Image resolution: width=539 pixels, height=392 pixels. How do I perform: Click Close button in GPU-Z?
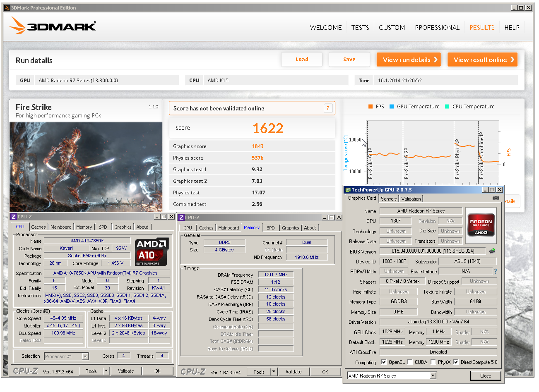(x=486, y=375)
